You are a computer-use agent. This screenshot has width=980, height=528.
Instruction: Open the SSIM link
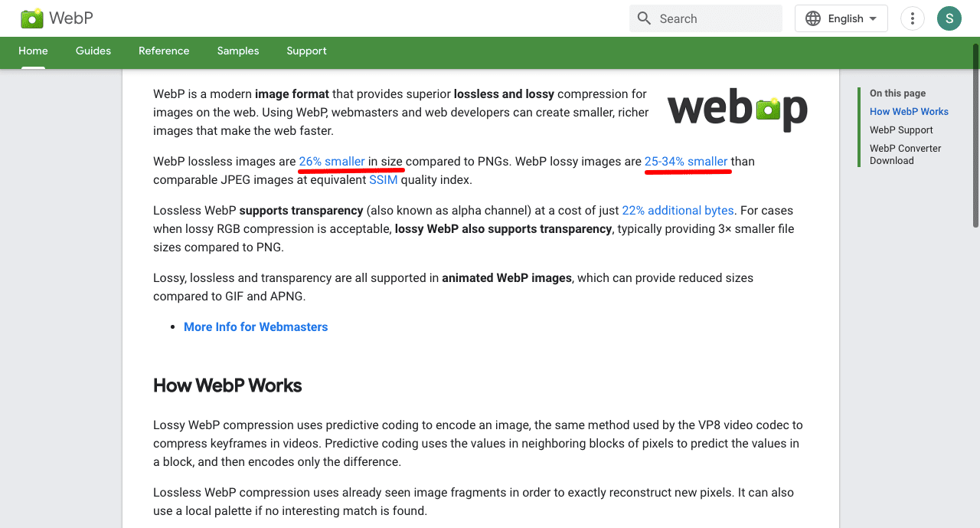[384, 180]
